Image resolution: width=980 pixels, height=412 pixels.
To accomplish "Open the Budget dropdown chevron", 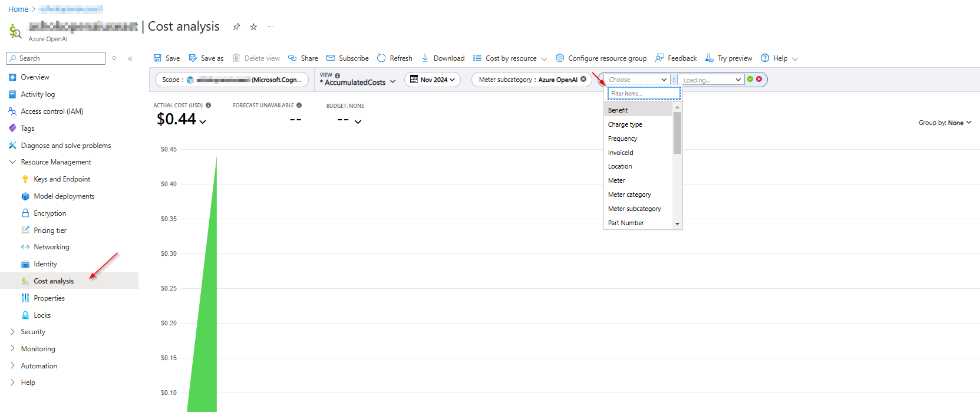I will click(358, 122).
